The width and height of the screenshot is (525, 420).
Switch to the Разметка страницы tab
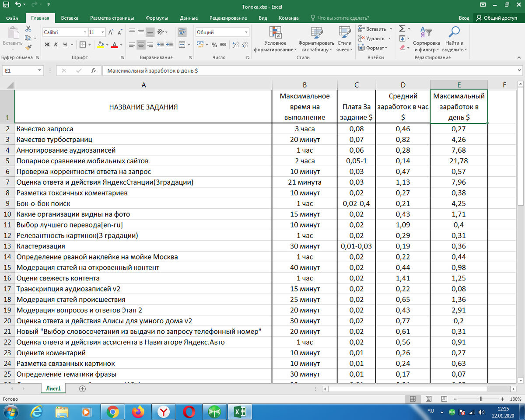coord(112,18)
